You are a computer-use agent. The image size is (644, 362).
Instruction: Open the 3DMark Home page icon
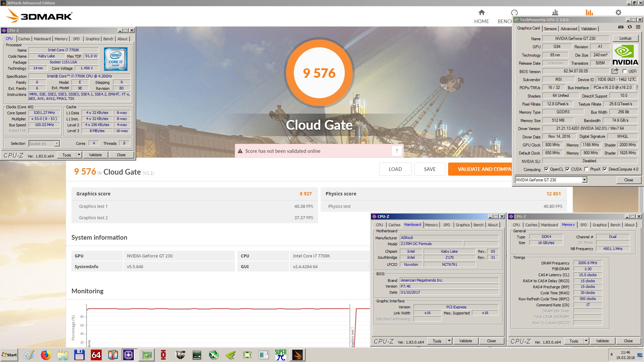pyautogui.click(x=482, y=12)
